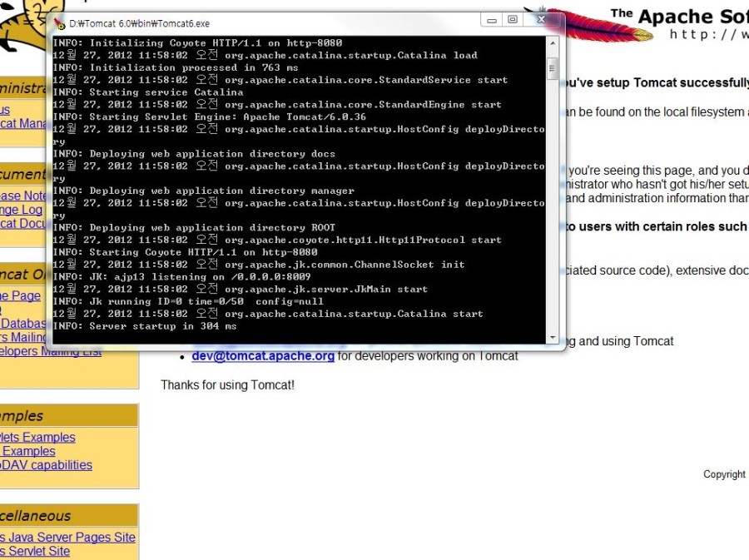This screenshot has width=749, height=560.
Task: Open the dev@tomcat.apache.org mail link
Action: tap(263, 356)
